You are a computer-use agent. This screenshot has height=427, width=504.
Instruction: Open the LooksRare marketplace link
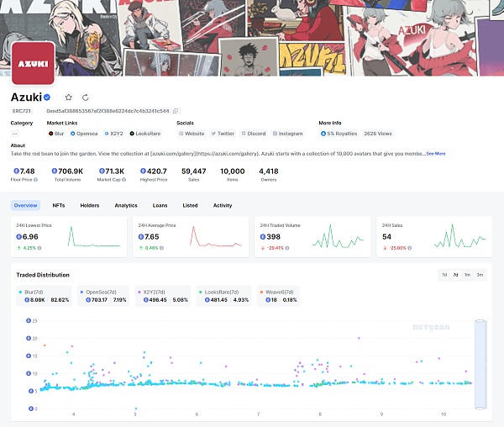point(148,134)
